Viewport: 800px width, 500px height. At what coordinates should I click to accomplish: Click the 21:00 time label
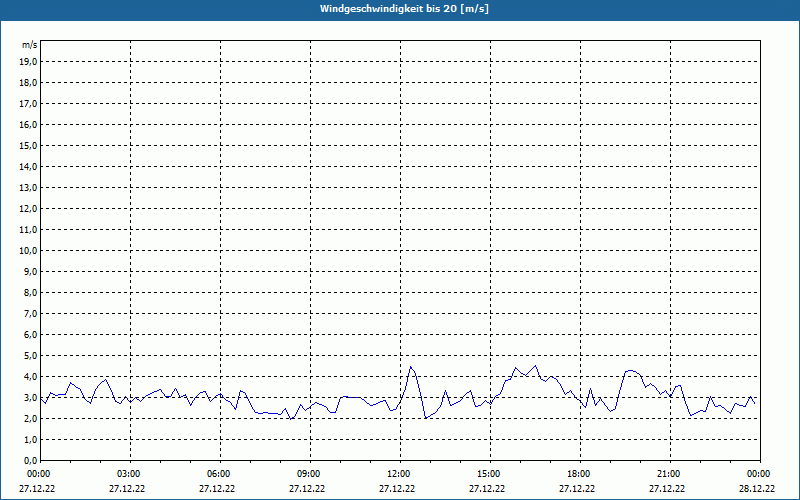point(669,474)
